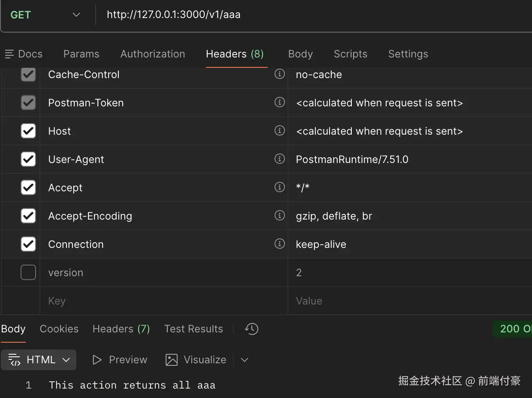The image size is (532, 398).
Task: Open response history clock icon
Action: click(251, 329)
